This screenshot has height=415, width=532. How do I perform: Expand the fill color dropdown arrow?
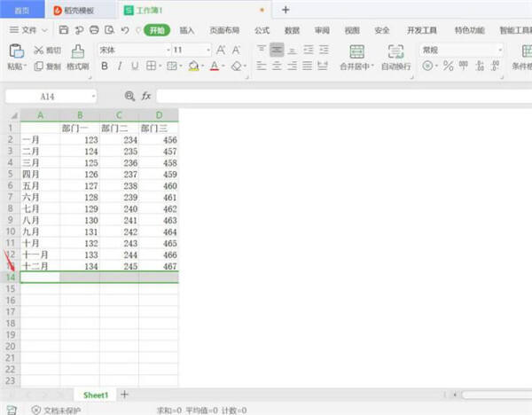pos(202,66)
